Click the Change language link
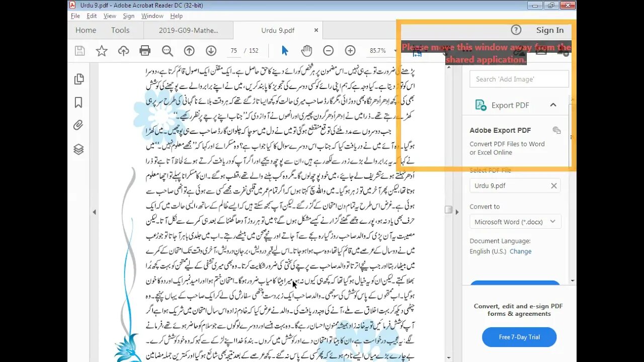The image size is (644, 362). [x=520, y=251]
